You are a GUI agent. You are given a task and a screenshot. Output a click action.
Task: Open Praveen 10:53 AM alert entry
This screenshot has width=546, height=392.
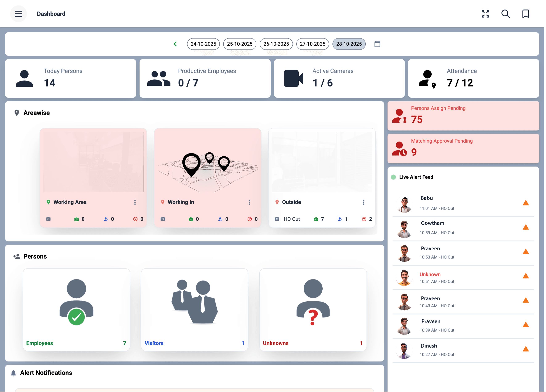(x=464, y=253)
